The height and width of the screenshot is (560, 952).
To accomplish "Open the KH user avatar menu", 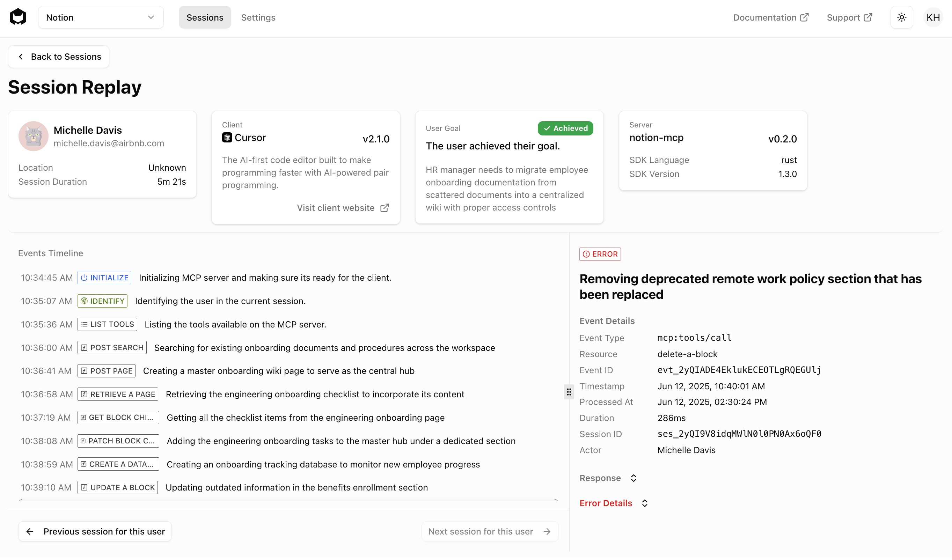I will [x=933, y=17].
